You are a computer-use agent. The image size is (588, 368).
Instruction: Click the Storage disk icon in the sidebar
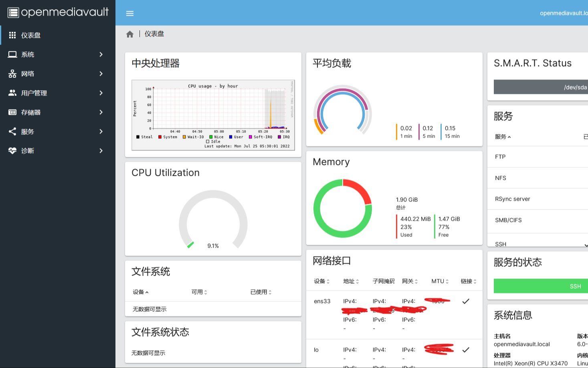[12, 112]
